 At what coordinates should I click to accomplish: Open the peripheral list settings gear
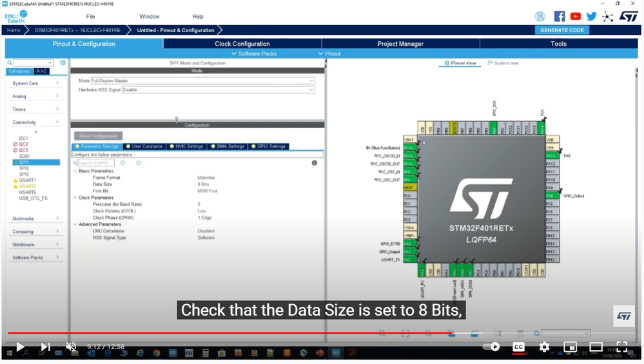tap(63, 62)
